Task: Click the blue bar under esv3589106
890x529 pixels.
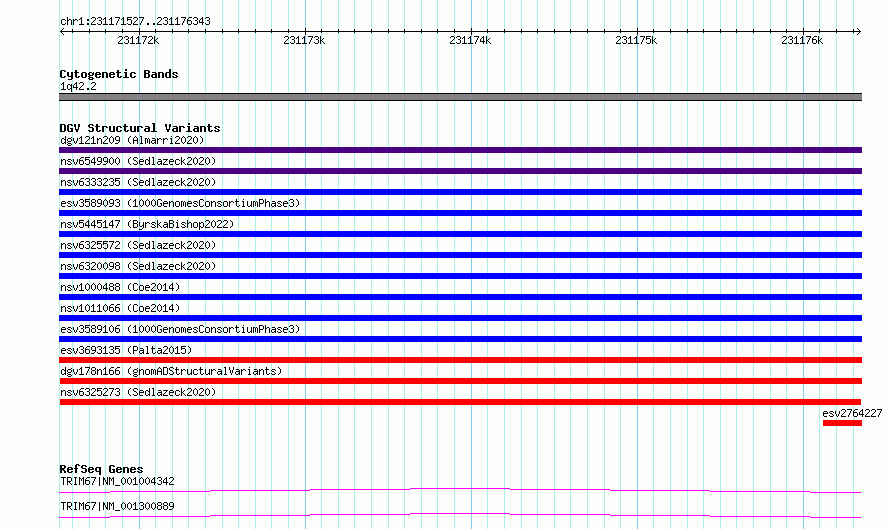Action: point(460,339)
